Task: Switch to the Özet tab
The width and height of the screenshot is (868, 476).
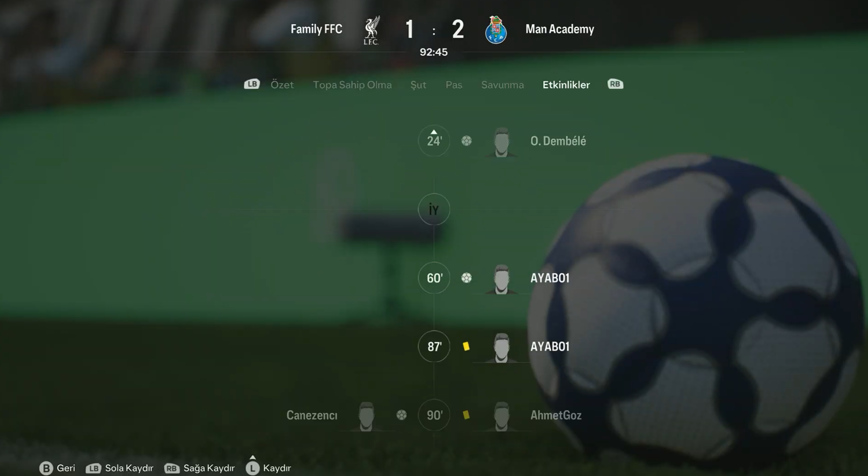Action: (x=282, y=85)
